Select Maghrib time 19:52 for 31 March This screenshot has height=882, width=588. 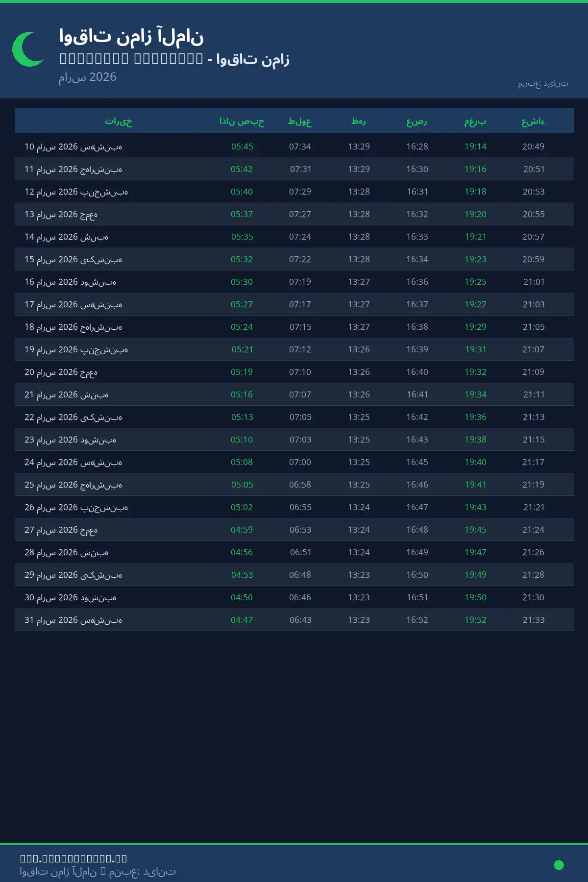tap(475, 620)
